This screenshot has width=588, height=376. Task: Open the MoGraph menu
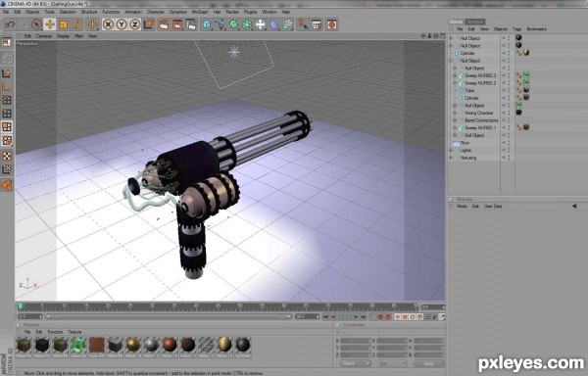click(200, 12)
